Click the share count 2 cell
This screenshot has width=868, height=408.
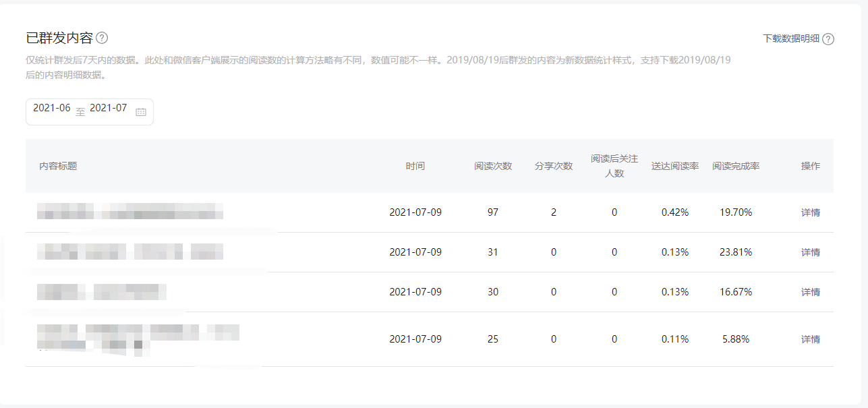554,212
